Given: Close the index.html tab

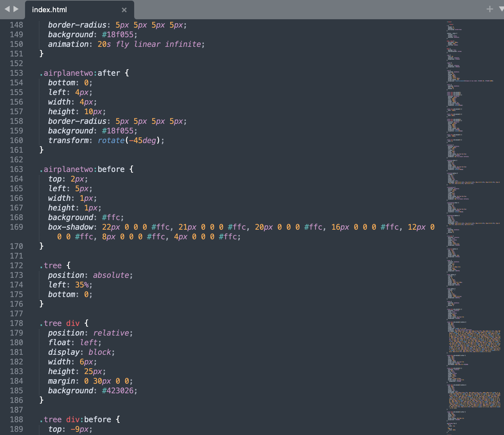Looking at the screenshot, I should 124,10.
